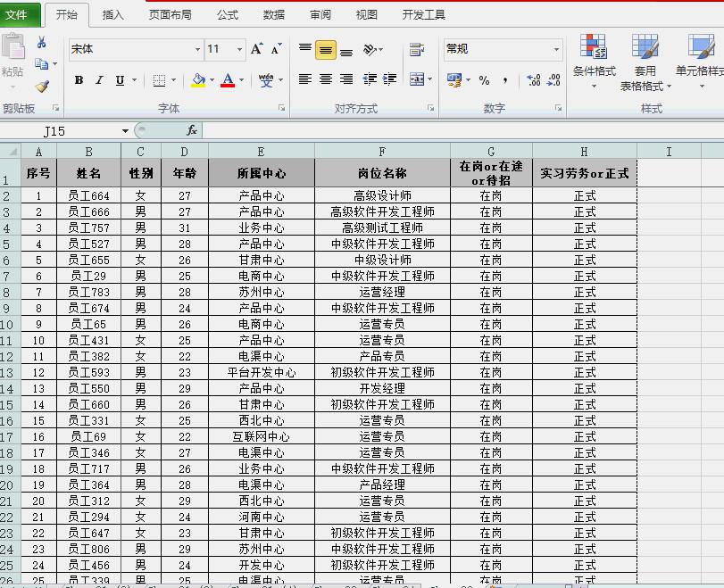Image resolution: width=724 pixels, height=588 pixels.
Task: Click the Cut scissors icon
Action: (x=41, y=43)
